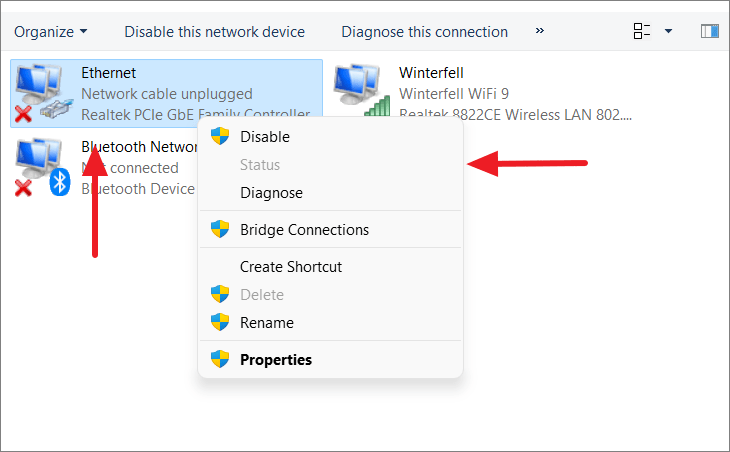The height and width of the screenshot is (452, 730).
Task: Click the shield icon beside Bridge Connections
Action: (220, 229)
